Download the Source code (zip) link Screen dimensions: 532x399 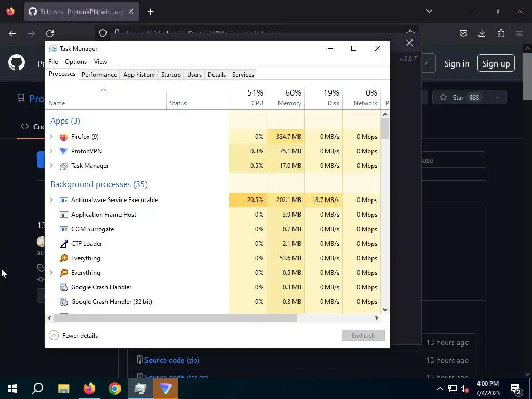171,360
